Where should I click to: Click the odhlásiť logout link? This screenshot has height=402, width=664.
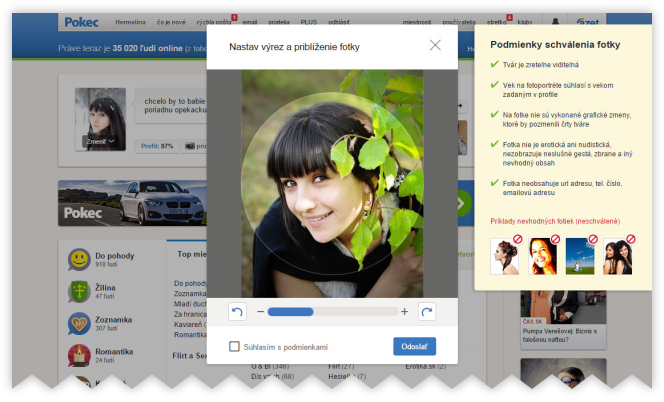tap(339, 22)
